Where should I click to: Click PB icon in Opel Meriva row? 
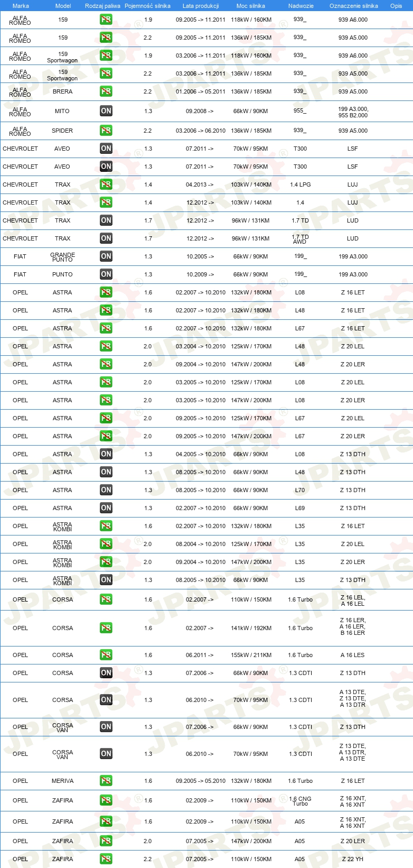point(106,781)
